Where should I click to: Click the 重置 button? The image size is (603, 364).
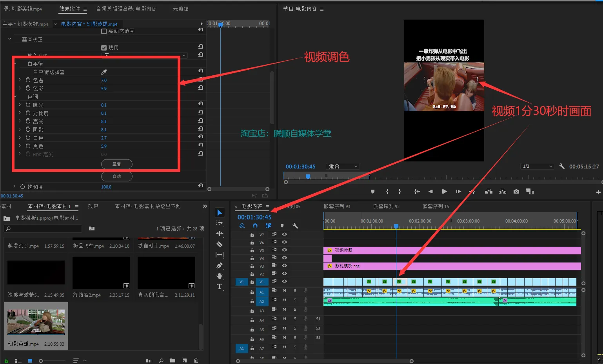click(x=117, y=164)
